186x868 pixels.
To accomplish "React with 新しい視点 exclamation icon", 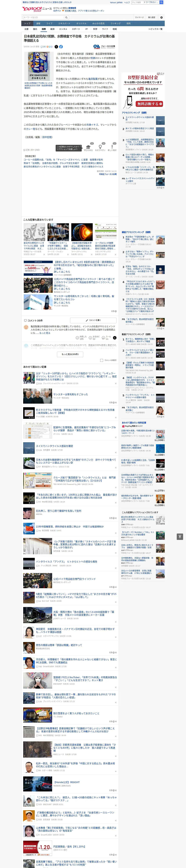I will click(x=112, y=147).
